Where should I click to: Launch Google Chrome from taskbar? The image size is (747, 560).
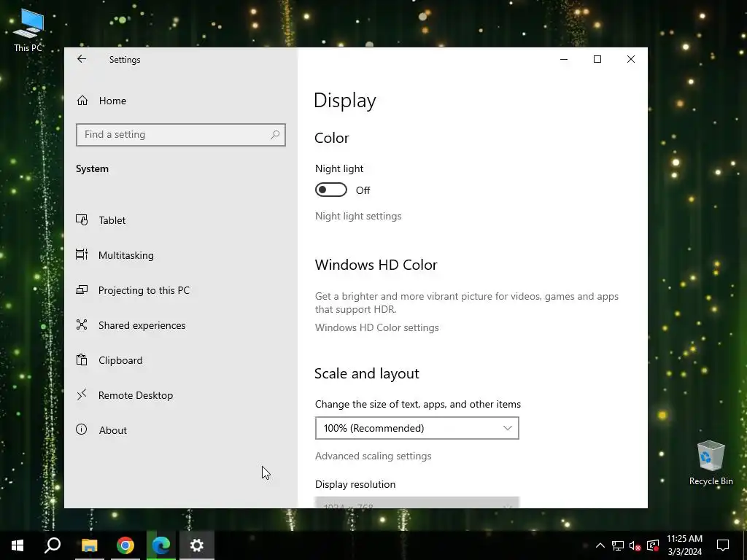tap(125, 545)
